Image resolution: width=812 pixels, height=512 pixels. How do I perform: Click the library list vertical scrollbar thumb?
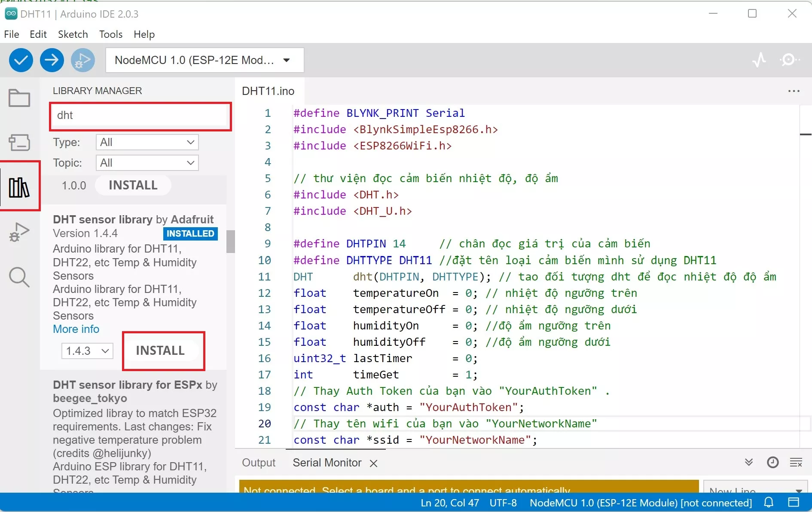231,242
